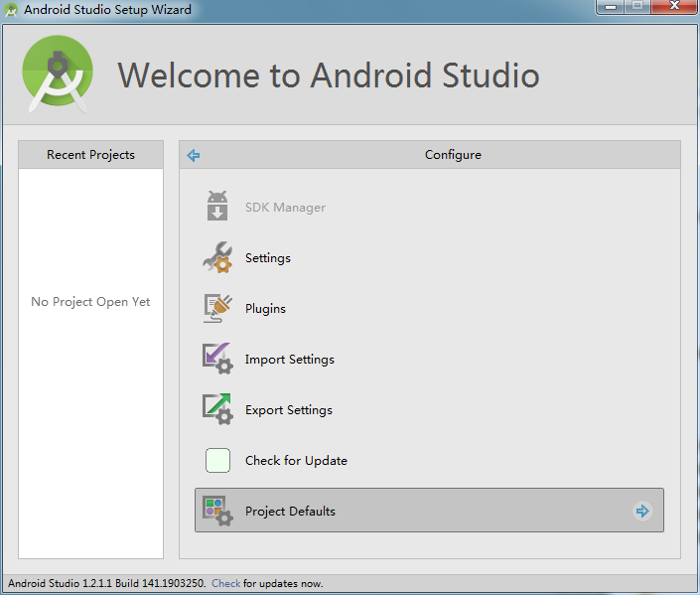Open the Project Defaults submenu row
The image size is (700, 595).
[x=430, y=511]
